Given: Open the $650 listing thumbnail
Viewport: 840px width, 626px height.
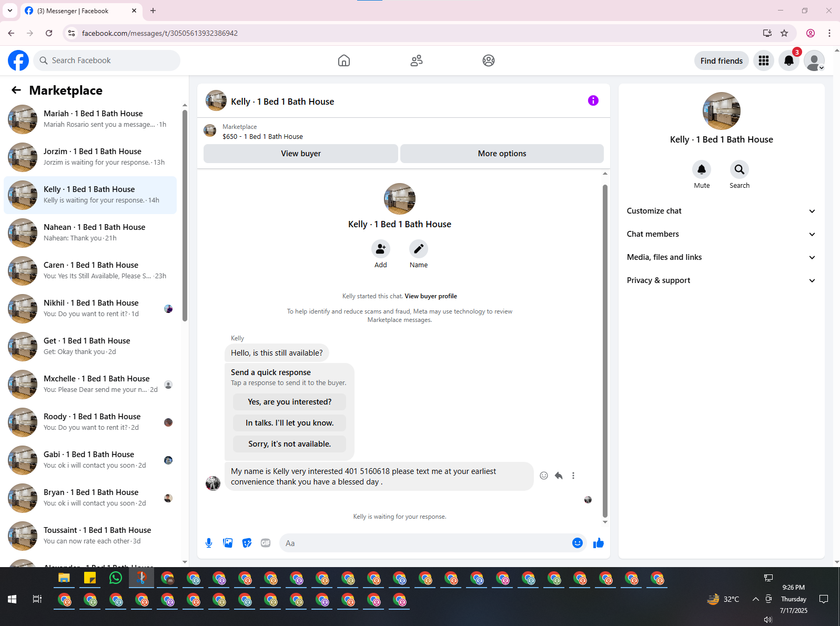Looking at the screenshot, I should coord(210,130).
